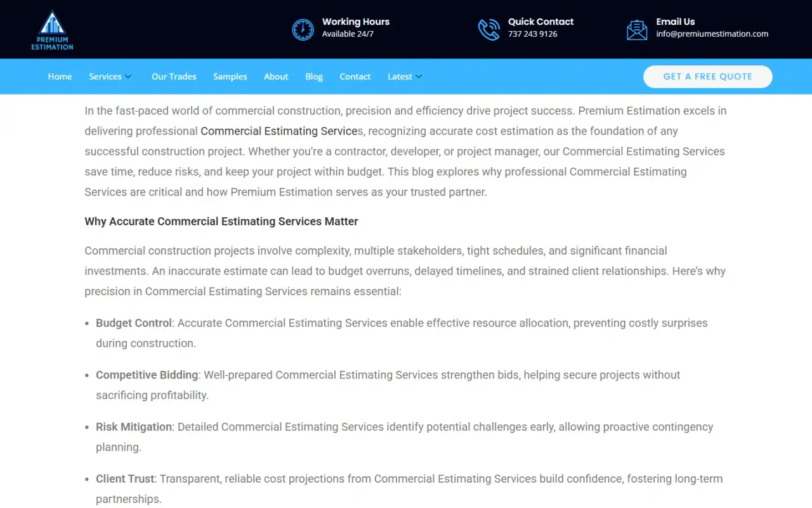Open the Our Trades page
The width and height of the screenshot is (812, 508).
click(x=174, y=77)
